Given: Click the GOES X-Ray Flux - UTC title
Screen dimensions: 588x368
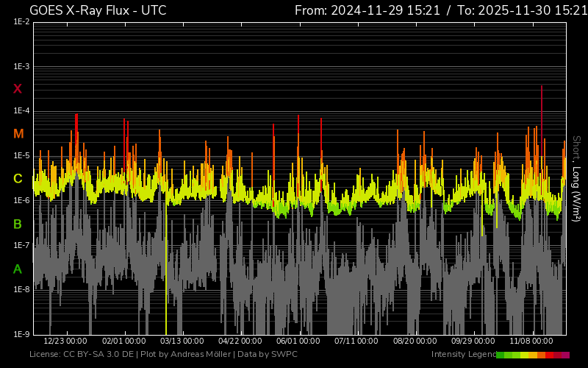Looking at the screenshot, I should (x=98, y=10).
